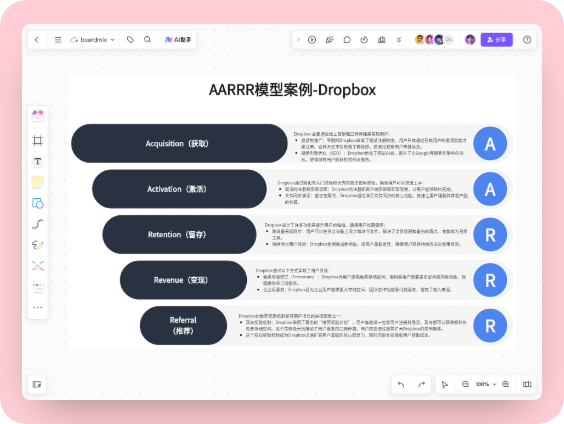Expand the toolbar with the right chevron
This screenshot has height=424, width=564.
click(x=298, y=40)
